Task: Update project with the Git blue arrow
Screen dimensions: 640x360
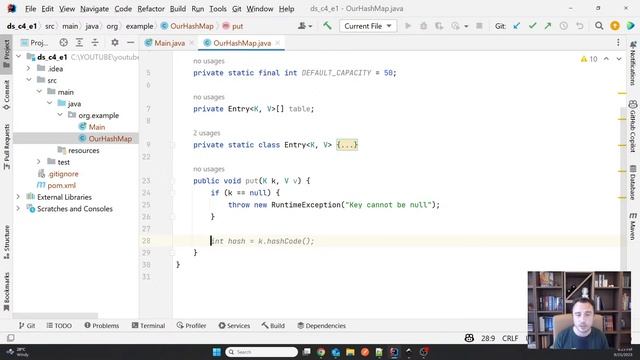Action: click(517, 26)
